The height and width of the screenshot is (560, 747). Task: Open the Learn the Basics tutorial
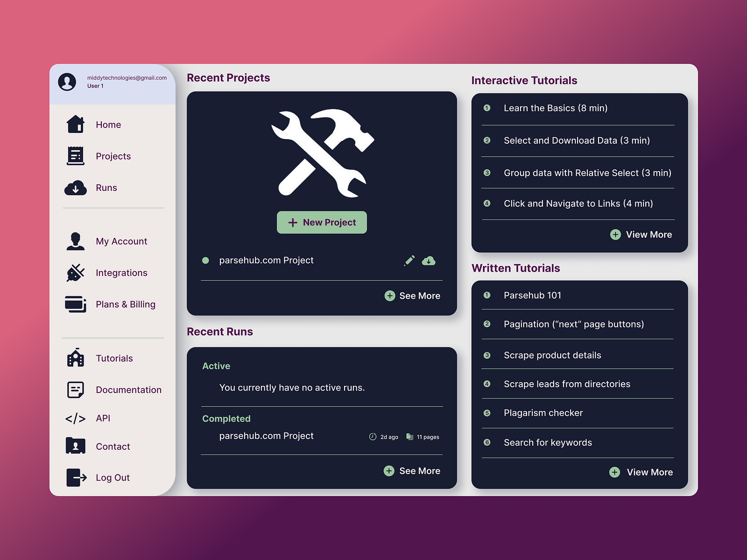(555, 108)
